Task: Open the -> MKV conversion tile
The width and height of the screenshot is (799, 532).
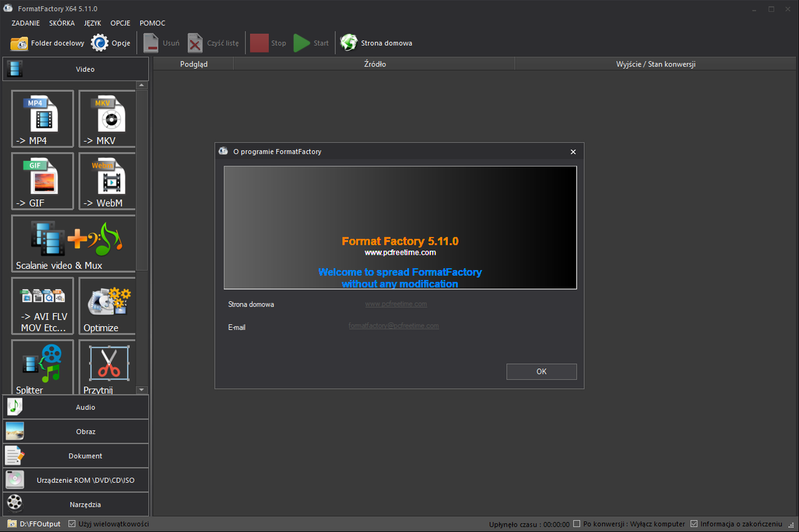Action: (107, 118)
